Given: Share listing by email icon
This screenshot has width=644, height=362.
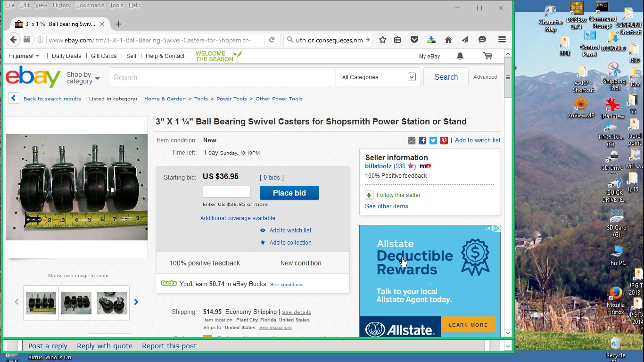Looking at the screenshot, I should [x=412, y=140].
